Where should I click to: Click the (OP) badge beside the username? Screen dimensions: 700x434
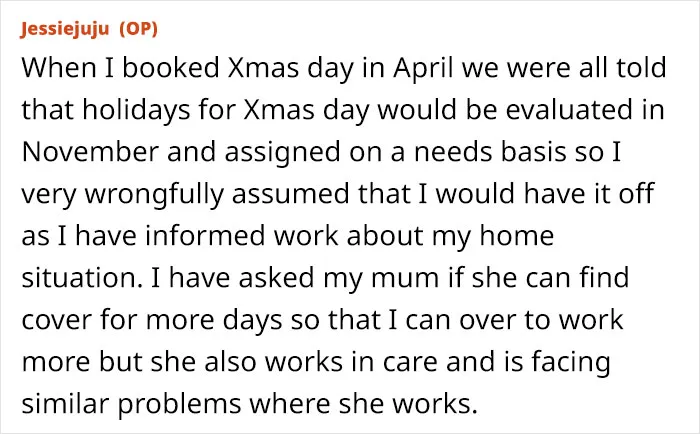click(x=138, y=29)
